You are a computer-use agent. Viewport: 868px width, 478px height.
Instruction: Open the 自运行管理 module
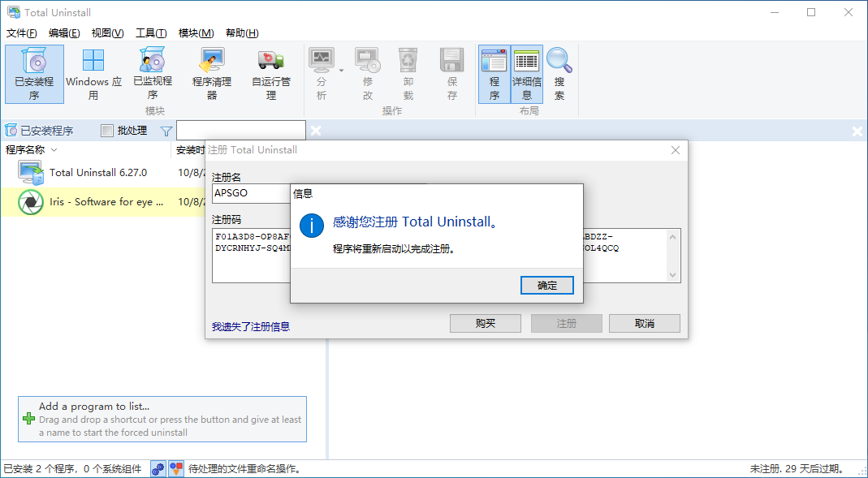click(270, 74)
